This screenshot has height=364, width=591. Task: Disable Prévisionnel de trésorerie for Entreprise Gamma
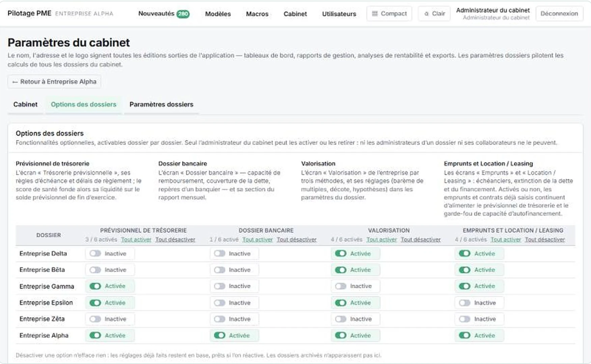110,286
